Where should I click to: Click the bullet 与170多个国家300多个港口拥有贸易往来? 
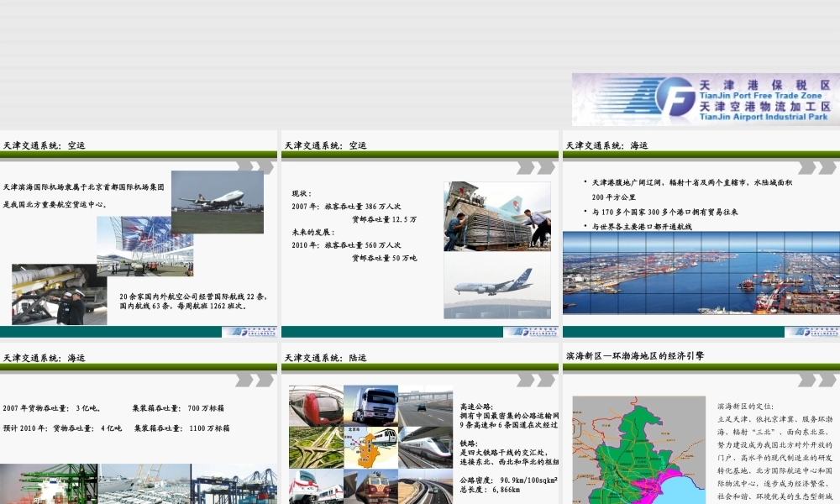[664, 212]
